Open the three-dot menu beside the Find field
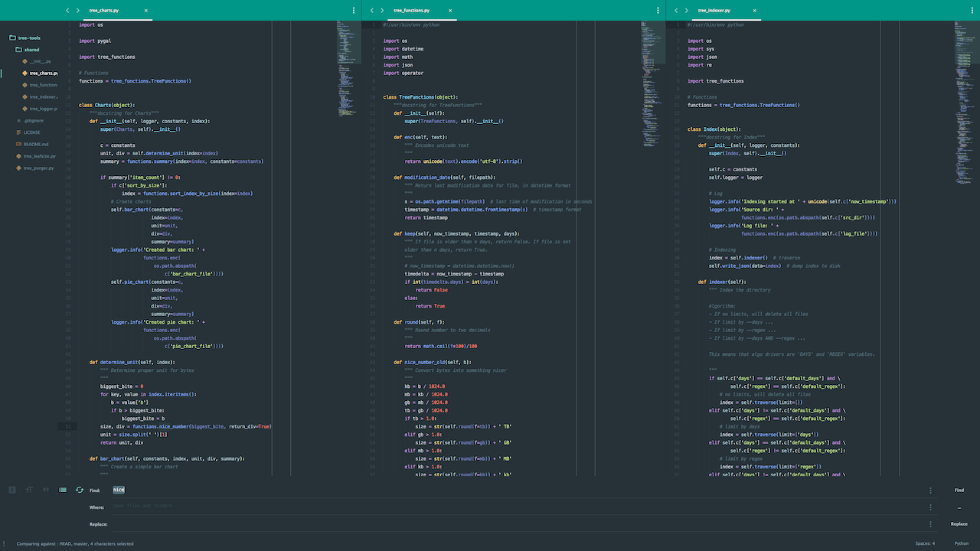The width and height of the screenshot is (980, 551). 931,490
